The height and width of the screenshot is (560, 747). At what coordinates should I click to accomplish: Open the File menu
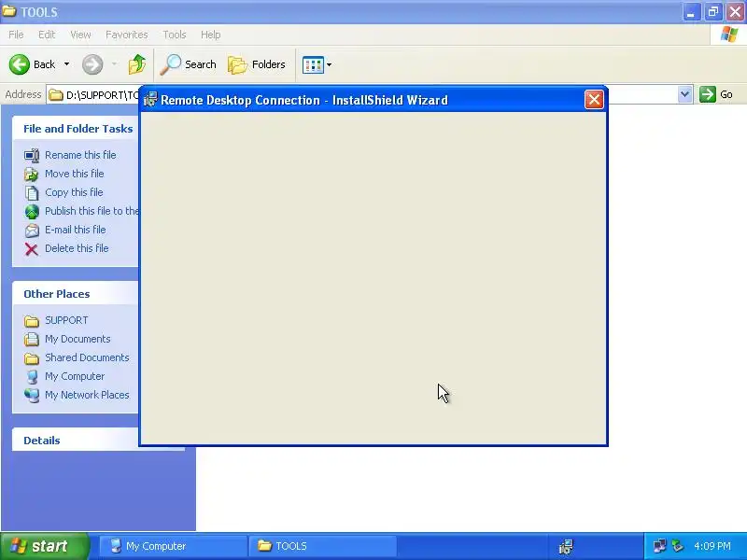click(x=16, y=35)
